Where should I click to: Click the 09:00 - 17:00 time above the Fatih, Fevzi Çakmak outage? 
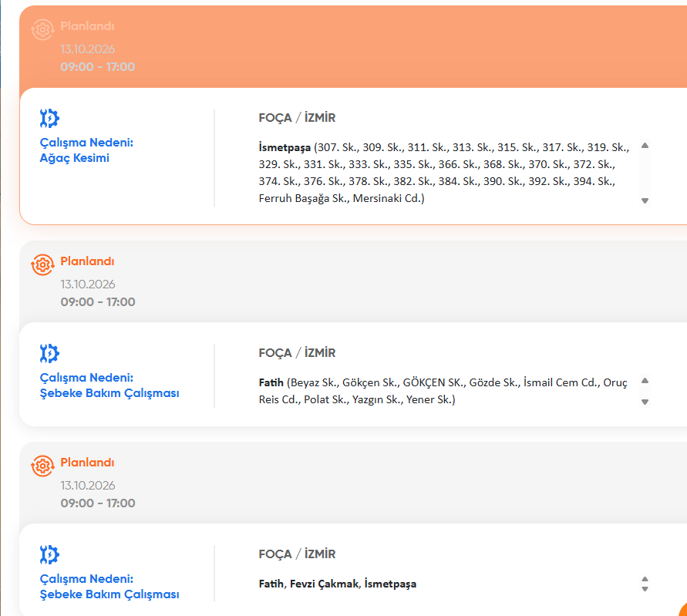pos(98,503)
